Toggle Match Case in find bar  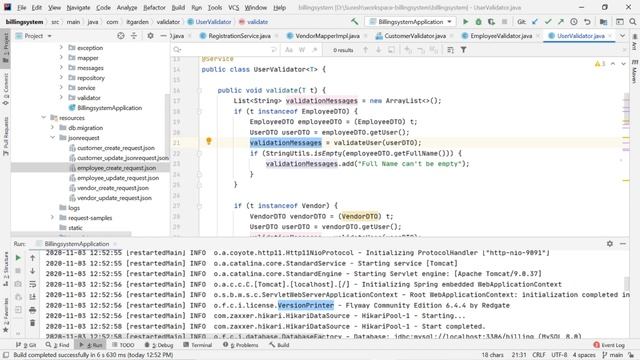(x=289, y=50)
